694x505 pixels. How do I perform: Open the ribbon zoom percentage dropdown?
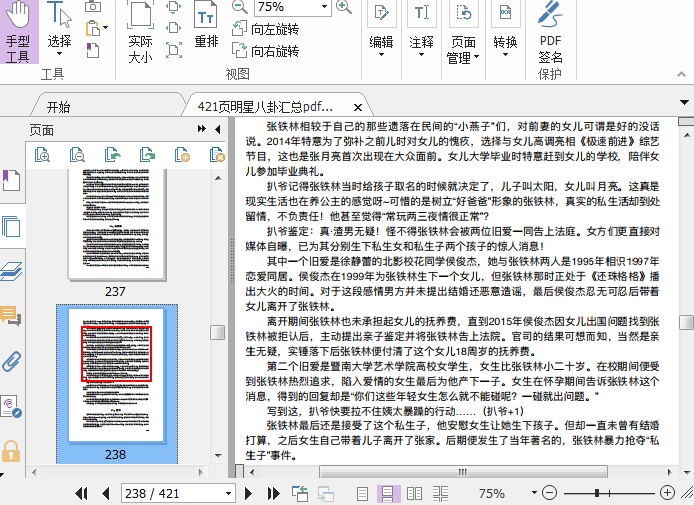(x=324, y=7)
